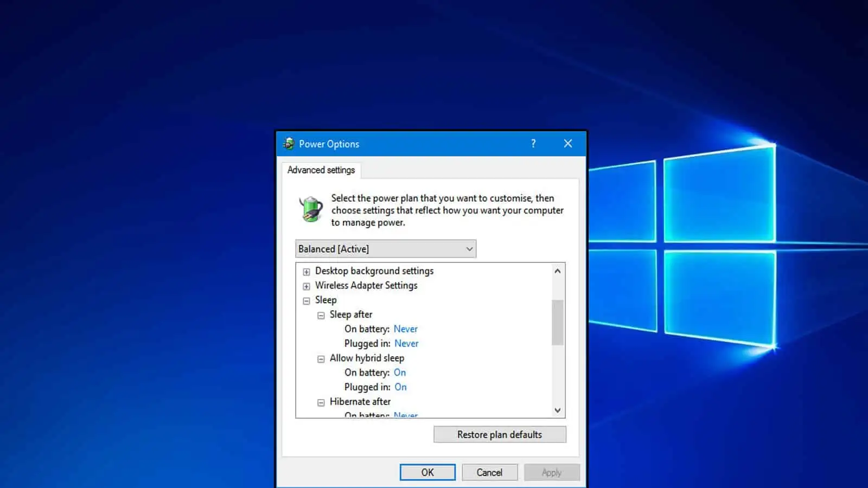The height and width of the screenshot is (488, 868).
Task: Collapse the Sleep tree node
Action: (307, 301)
